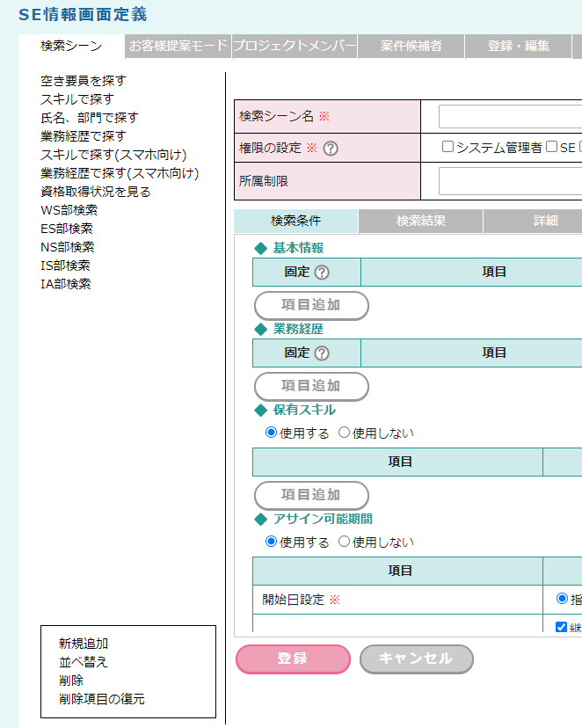This screenshot has height=728, width=582.
Task: Click help icon beside 固定 in 業務経歴
Action: [x=322, y=353]
